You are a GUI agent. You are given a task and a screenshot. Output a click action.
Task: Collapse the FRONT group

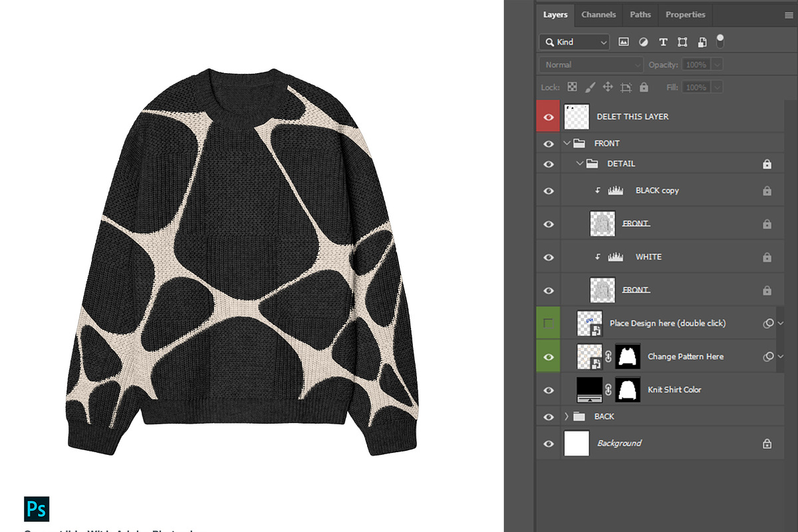pos(567,143)
